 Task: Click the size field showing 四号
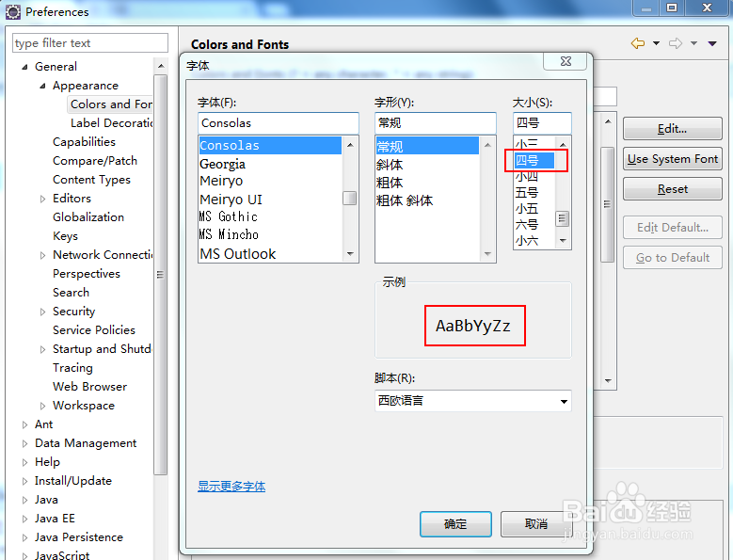542,123
